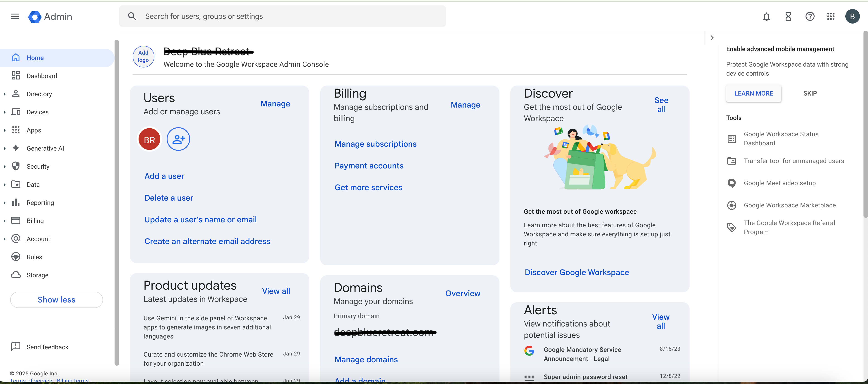This screenshot has height=384, width=868.
Task: Click Transfer tool for unmanaged users icon
Action: [x=731, y=161]
